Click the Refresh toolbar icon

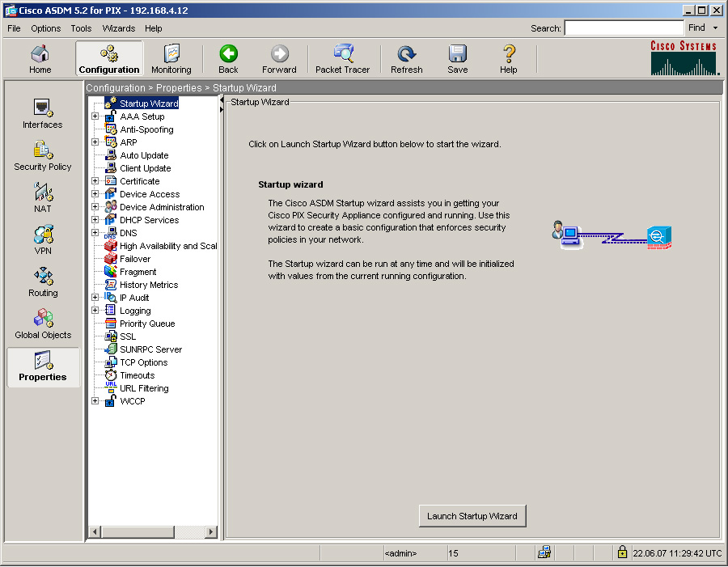pyautogui.click(x=406, y=59)
